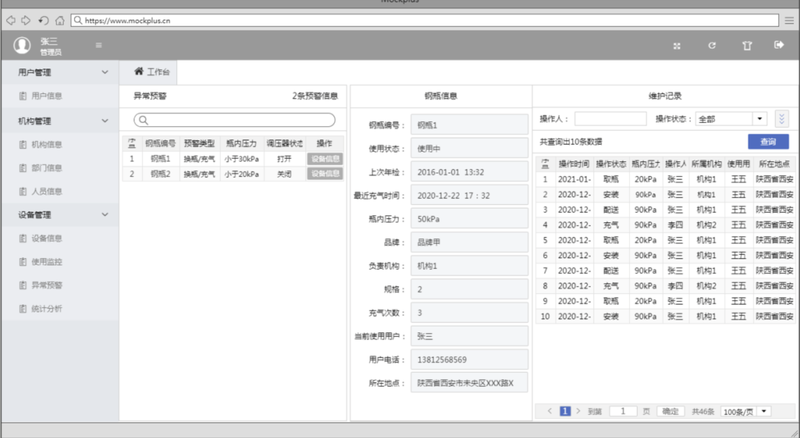Click the logout icon in top header

coord(778,45)
